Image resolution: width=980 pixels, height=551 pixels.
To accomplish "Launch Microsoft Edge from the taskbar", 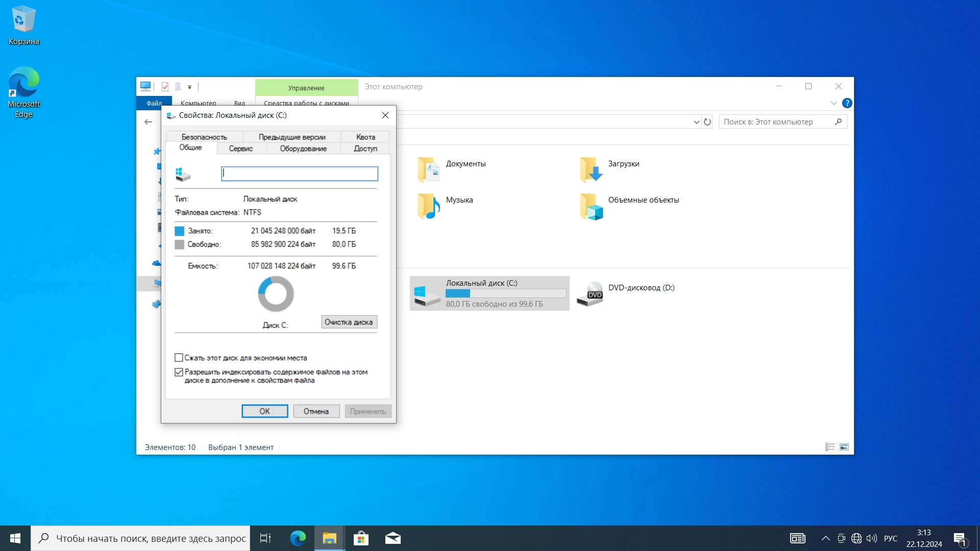I will coord(298,538).
